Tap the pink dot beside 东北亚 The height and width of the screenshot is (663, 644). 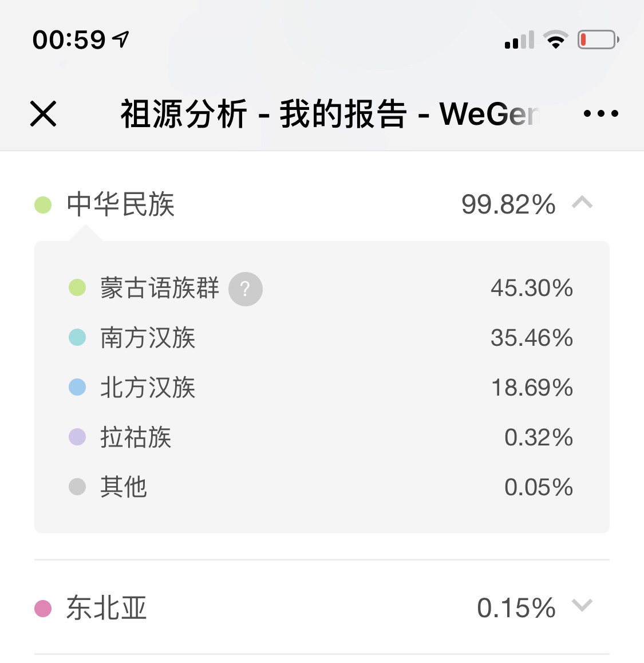(x=43, y=609)
